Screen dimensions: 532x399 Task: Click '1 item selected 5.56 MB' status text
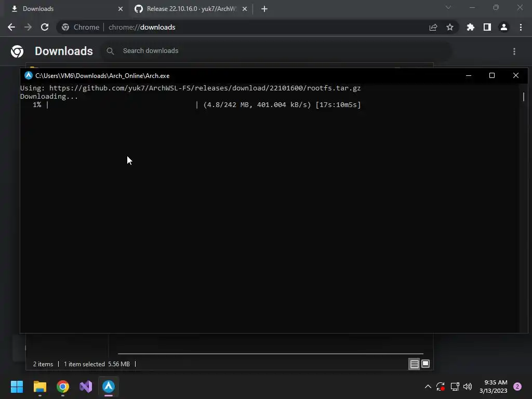pos(97,364)
